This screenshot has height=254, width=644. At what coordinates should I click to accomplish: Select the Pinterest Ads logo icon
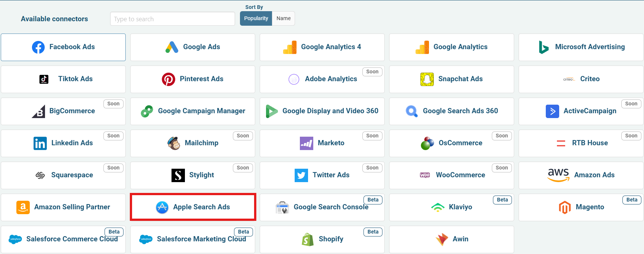coord(169,79)
